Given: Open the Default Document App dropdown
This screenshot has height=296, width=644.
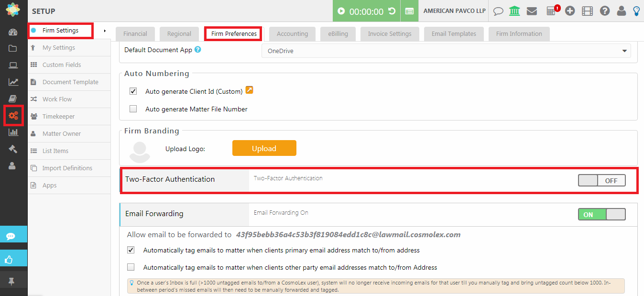Looking at the screenshot, I should coord(446,51).
